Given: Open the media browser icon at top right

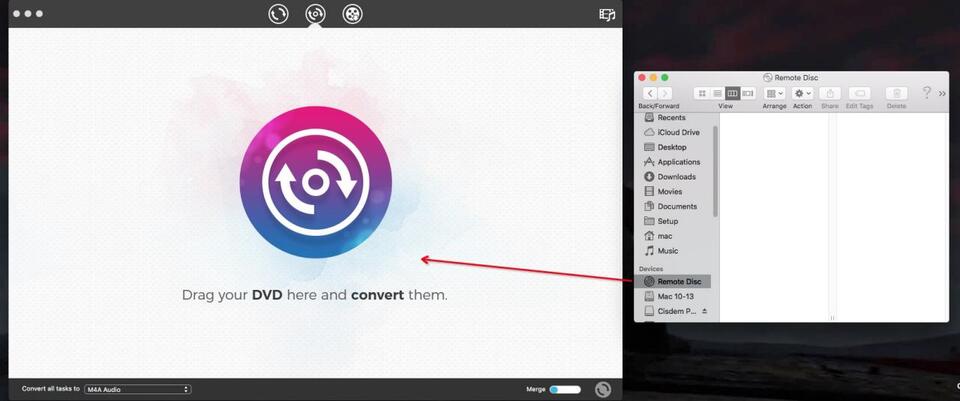Looking at the screenshot, I should pos(606,14).
